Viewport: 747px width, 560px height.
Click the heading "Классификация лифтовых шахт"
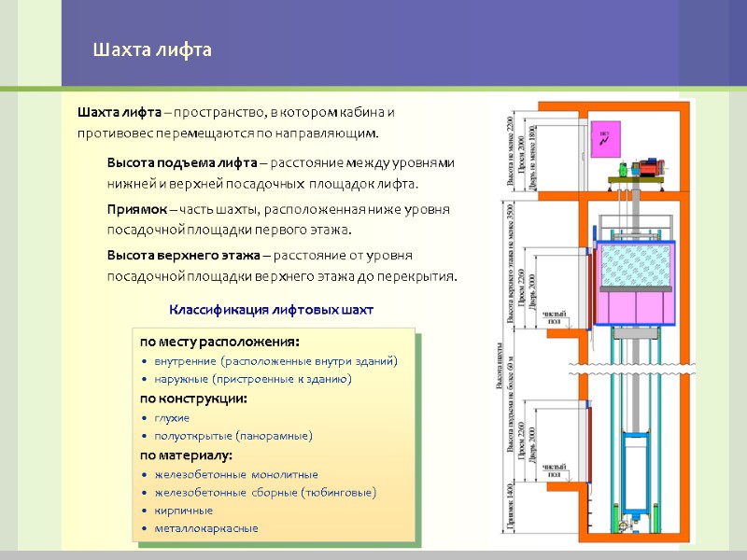coord(271,310)
